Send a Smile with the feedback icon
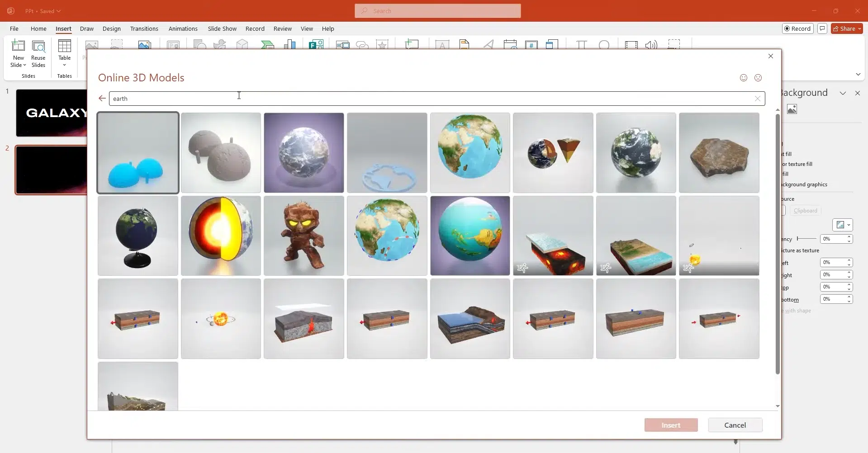 point(744,78)
